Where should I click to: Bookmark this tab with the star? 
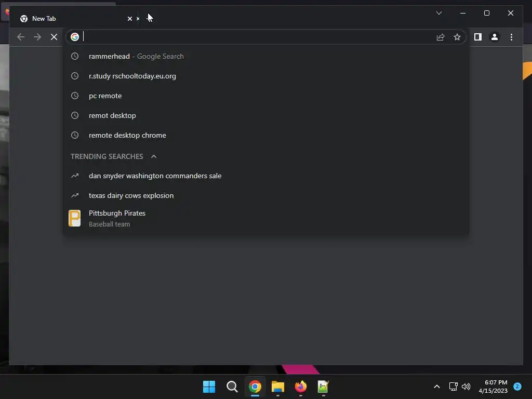tap(457, 37)
